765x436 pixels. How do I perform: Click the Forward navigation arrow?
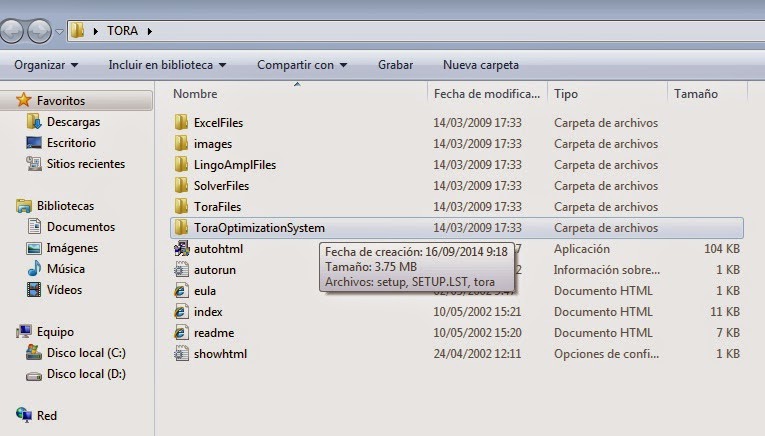[x=39, y=32]
